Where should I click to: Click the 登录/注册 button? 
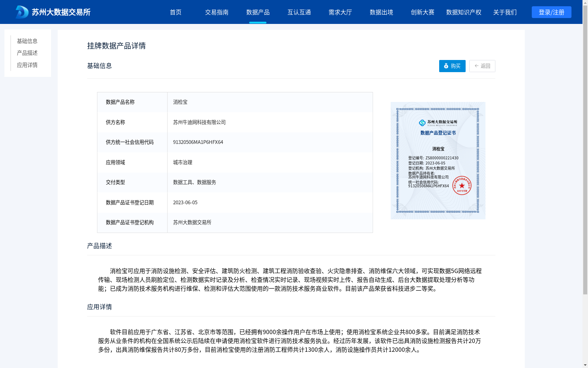pos(552,12)
